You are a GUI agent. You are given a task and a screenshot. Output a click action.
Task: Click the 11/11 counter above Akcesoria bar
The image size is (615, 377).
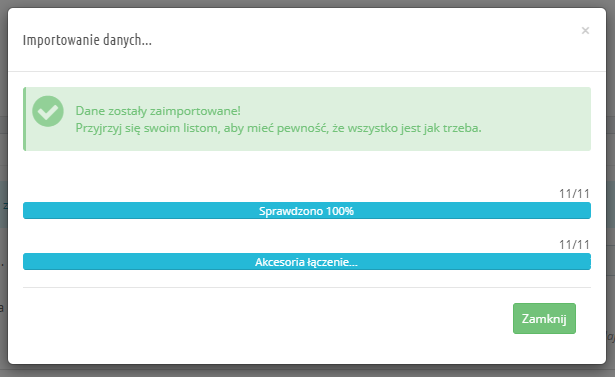tap(574, 245)
